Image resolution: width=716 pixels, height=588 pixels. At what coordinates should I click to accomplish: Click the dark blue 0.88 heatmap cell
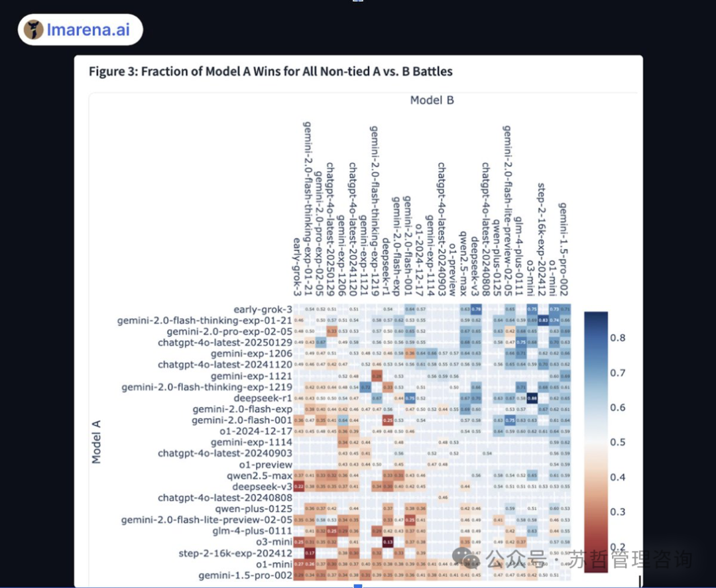pyautogui.click(x=531, y=398)
